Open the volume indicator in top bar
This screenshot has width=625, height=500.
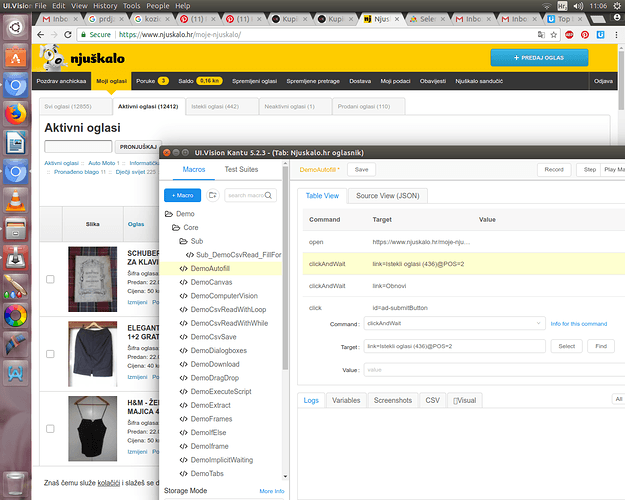pyautogui.click(x=578, y=6)
